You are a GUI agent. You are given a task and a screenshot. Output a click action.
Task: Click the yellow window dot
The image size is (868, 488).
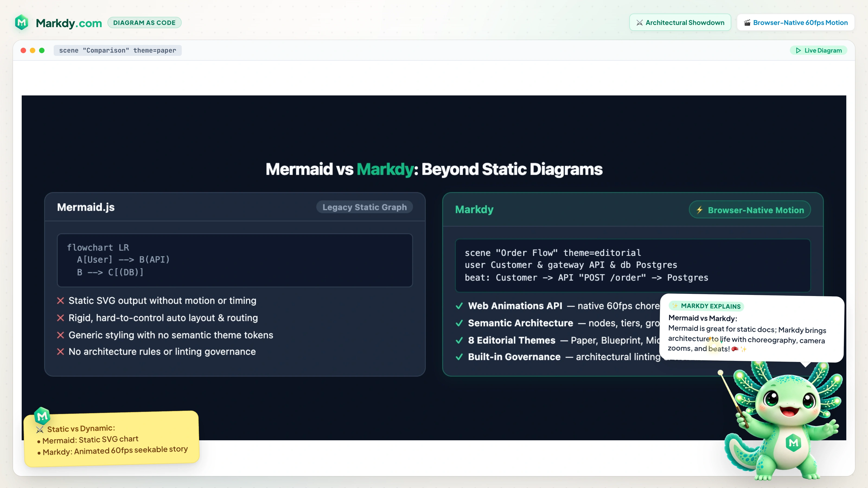pyautogui.click(x=33, y=50)
